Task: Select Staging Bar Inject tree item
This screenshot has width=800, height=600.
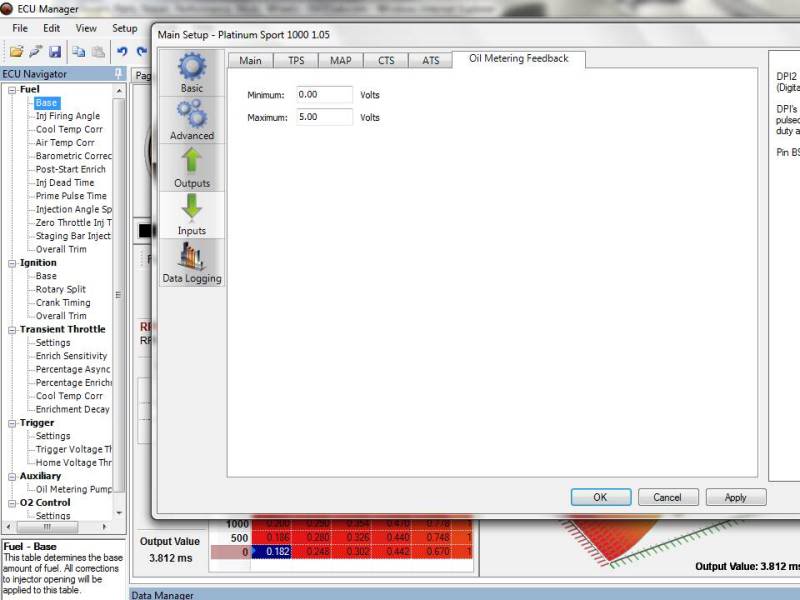Action: tap(73, 236)
